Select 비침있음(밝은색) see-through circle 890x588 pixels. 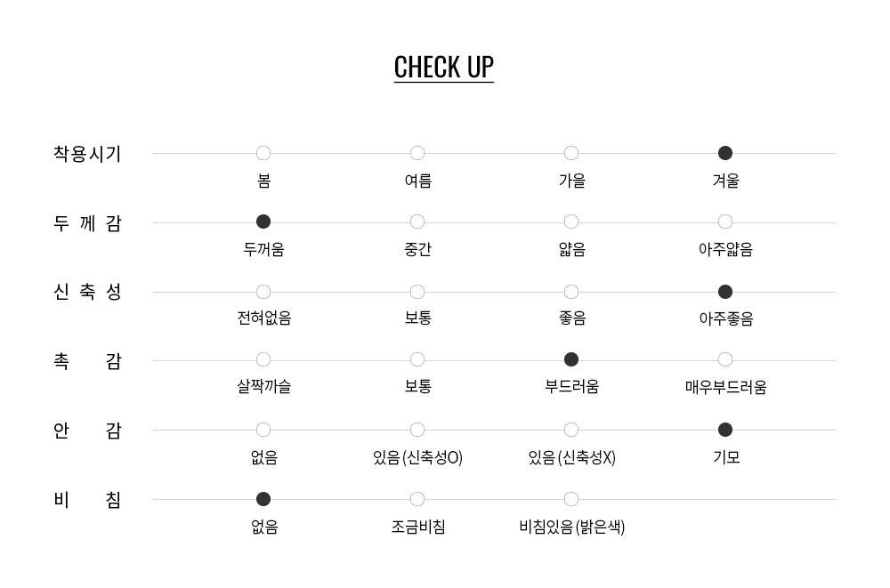pos(571,499)
